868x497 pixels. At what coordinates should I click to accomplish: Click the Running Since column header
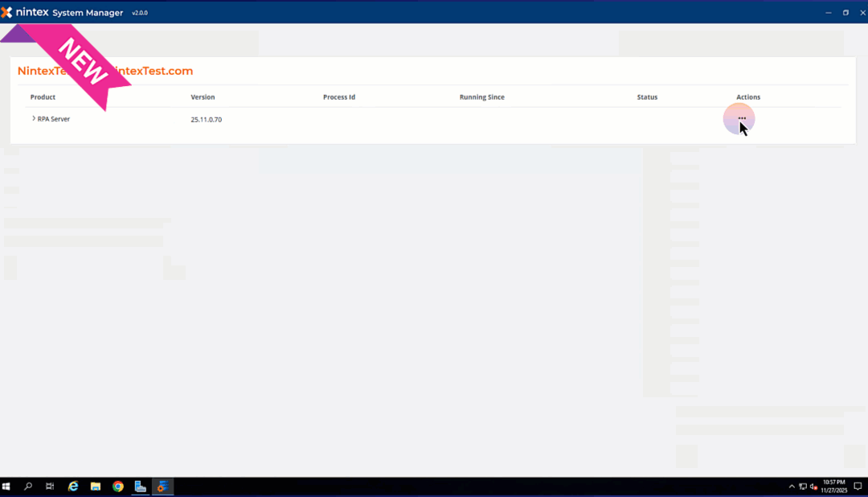(481, 97)
